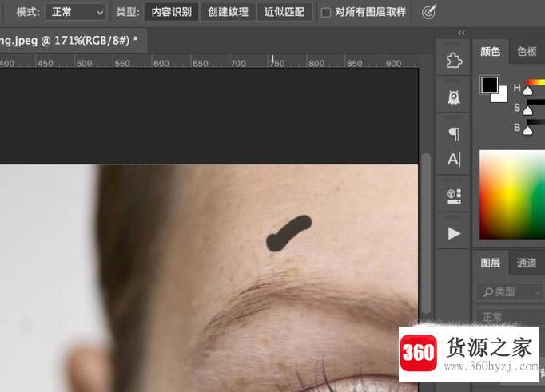Screen dimensions: 545x392
Task: Click the B brightness slider handle
Action: coord(528,130)
